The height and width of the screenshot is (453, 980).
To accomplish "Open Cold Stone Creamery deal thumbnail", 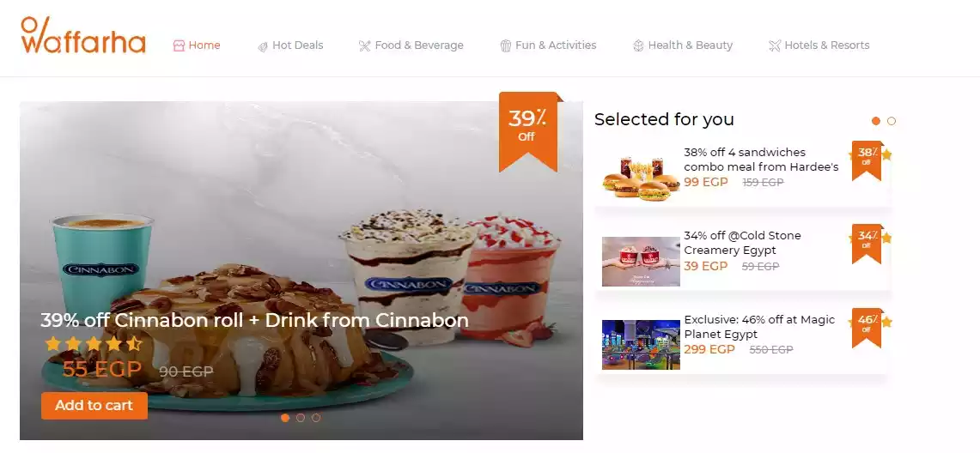I will point(641,262).
